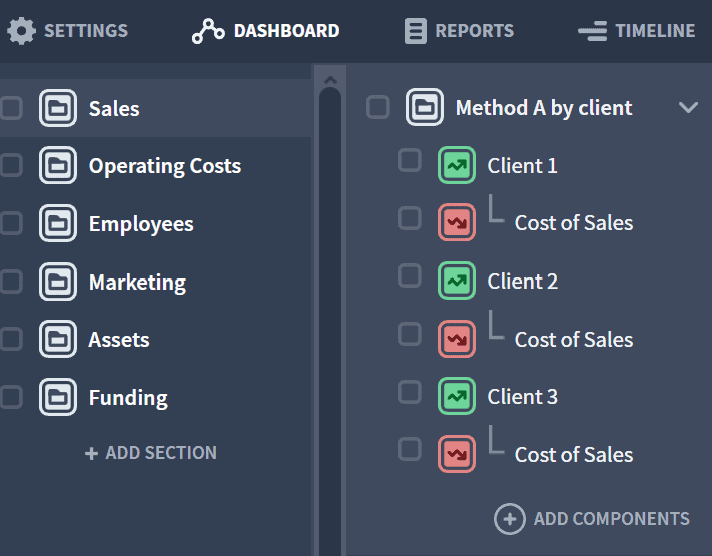Viewport: 712px width, 556px height.
Task: Click the Marketing folder icon
Action: [58, 282]
